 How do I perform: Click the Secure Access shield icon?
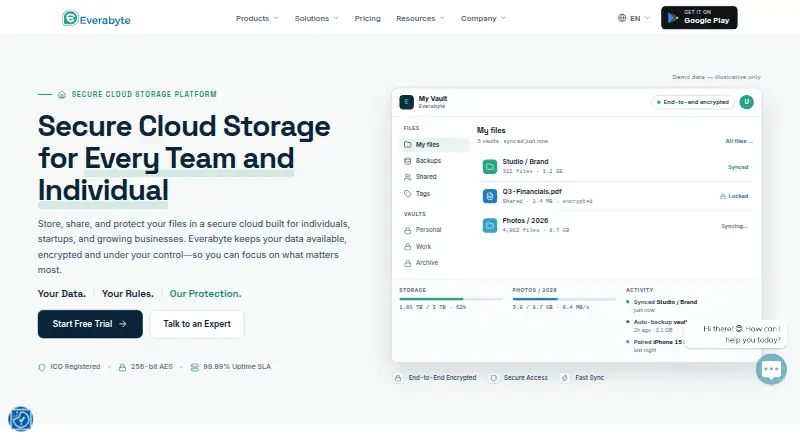point(493,378)
